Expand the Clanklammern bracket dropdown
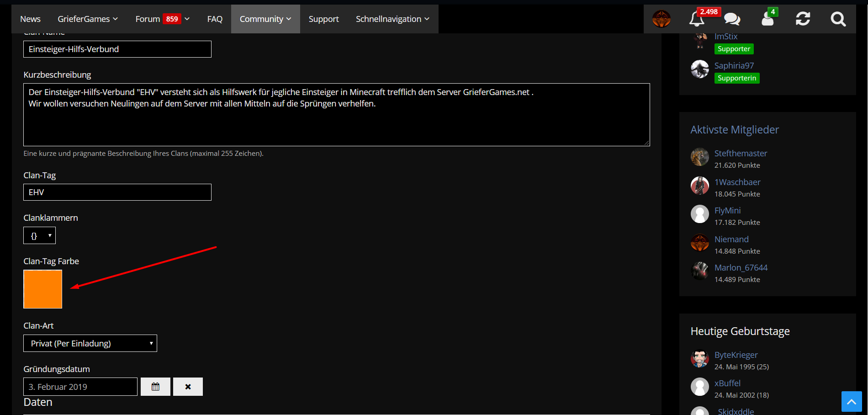Screen dimensions: 868x415 click(40, 236)
